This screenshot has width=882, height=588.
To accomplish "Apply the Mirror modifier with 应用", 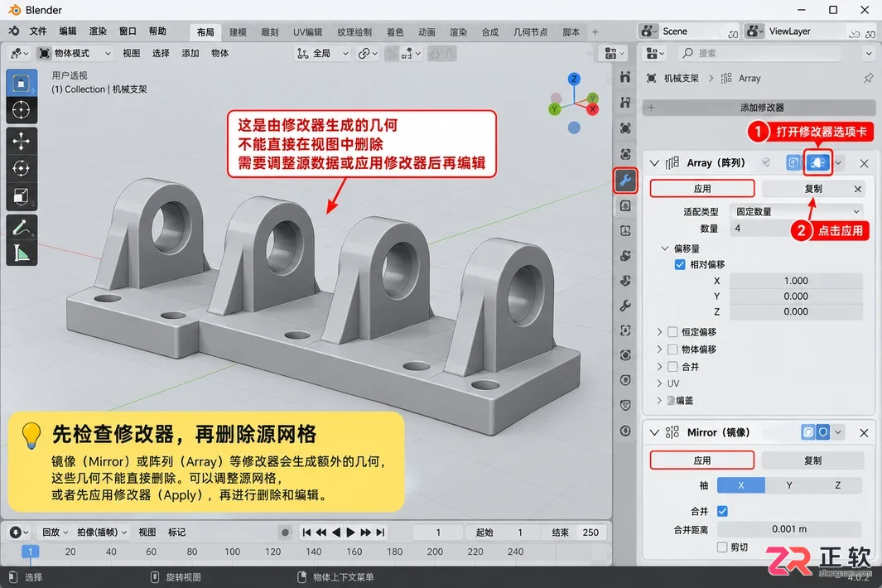I will pos(702,460).
